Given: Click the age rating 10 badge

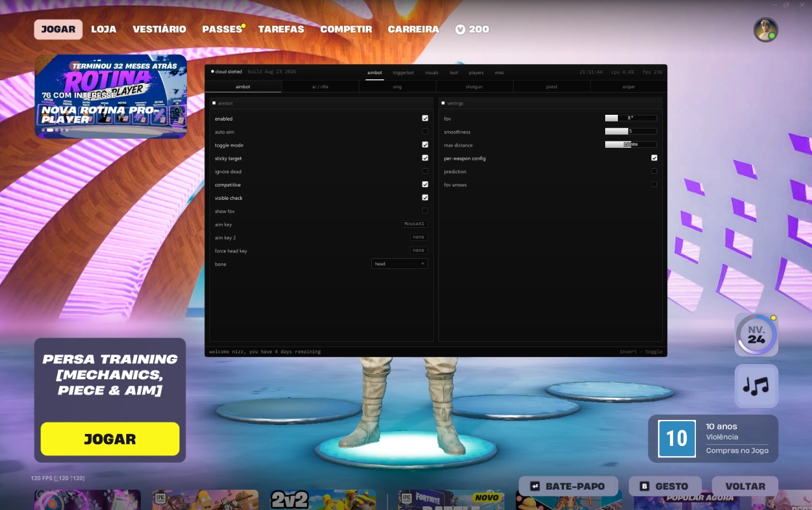Looking at the screenshot, I should 677,438.
